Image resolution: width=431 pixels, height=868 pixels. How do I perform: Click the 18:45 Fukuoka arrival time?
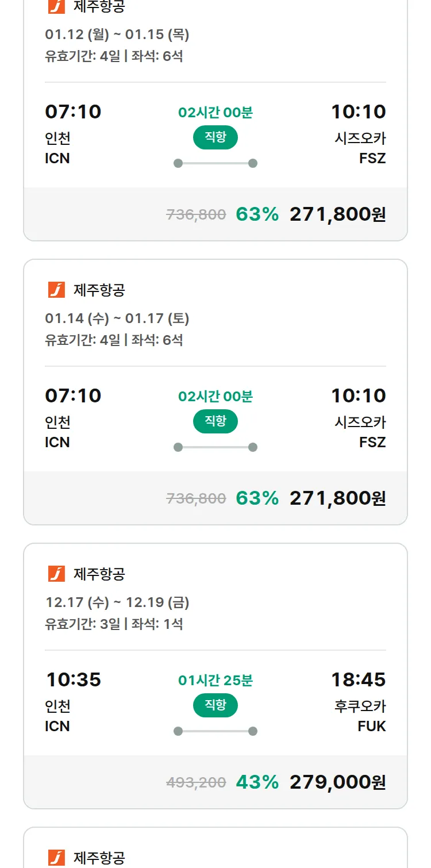[358, 679]
